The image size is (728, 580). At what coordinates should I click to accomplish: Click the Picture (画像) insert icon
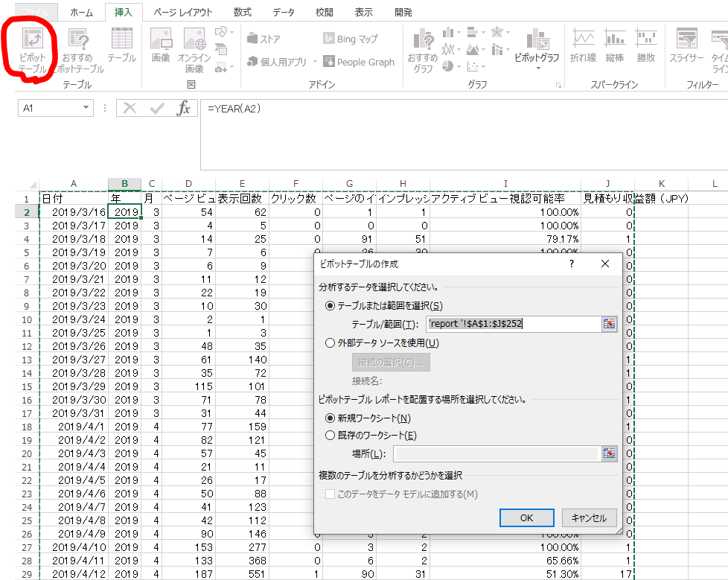pyautogui.click(x=161, y=45)
